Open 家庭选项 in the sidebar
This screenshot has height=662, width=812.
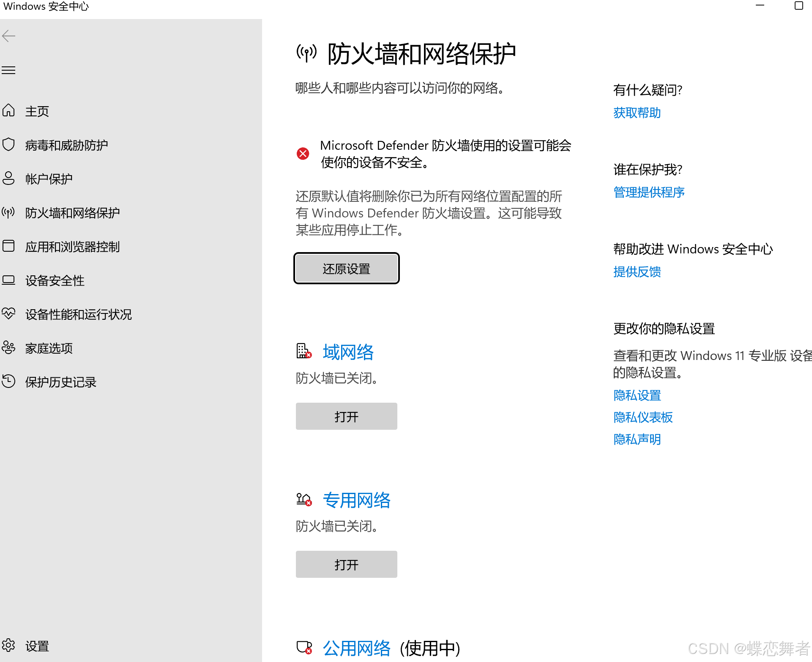[x=49, y=348]
